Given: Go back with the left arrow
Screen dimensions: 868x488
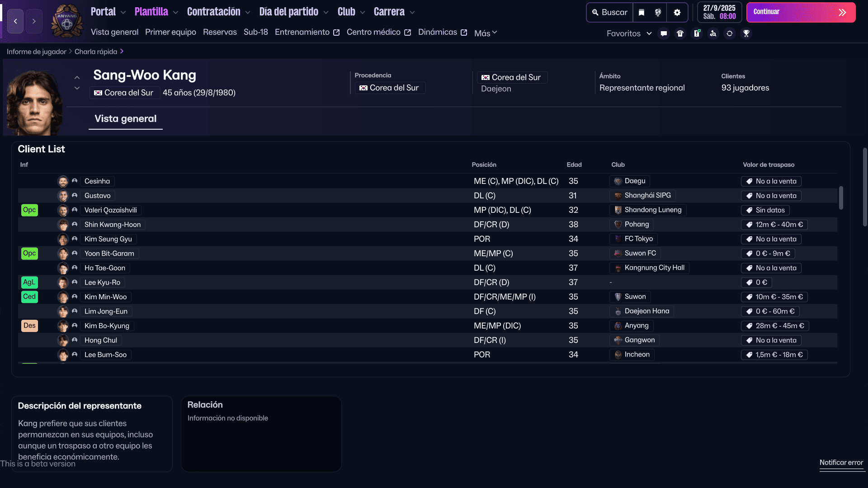Looking at the screenshot, I should (15, 21).
